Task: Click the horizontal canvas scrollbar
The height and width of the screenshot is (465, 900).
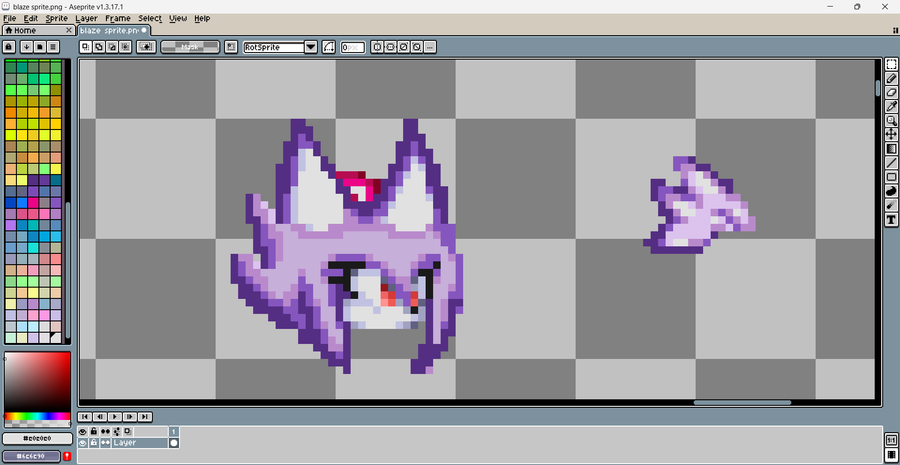Action: tap(742, 402)
